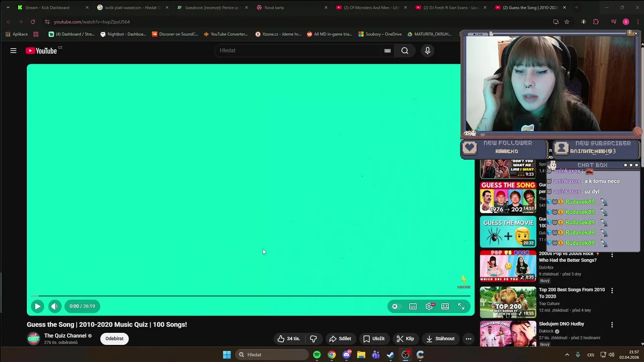Switch to the Nová karta tab
Viewport: 644px width, 362px height.
291,8
